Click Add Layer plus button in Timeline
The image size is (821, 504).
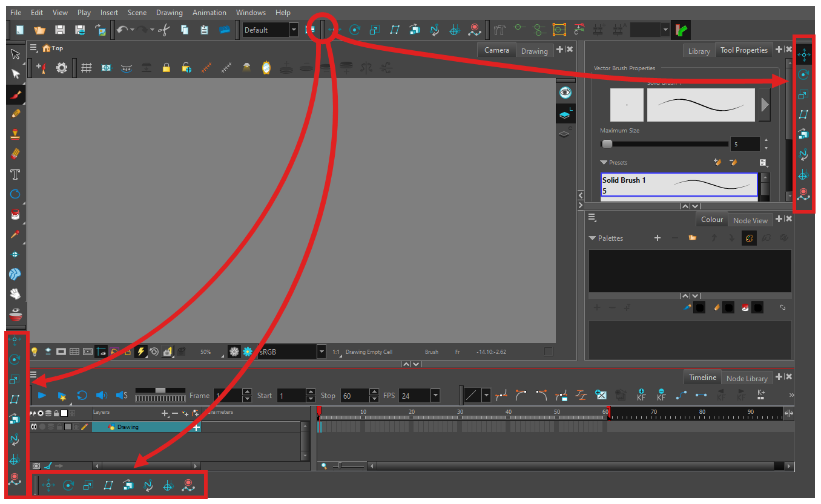(165, 413)
